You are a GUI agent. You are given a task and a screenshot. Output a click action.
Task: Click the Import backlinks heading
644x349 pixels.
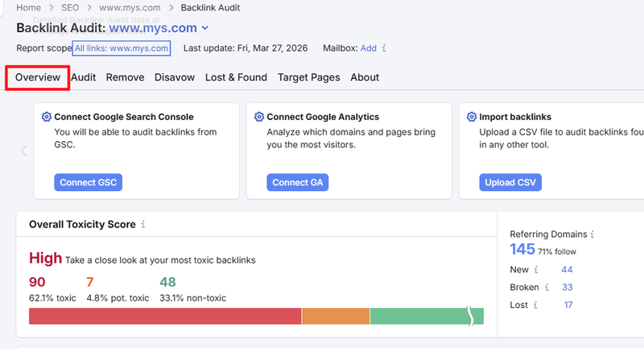point(515,117)
